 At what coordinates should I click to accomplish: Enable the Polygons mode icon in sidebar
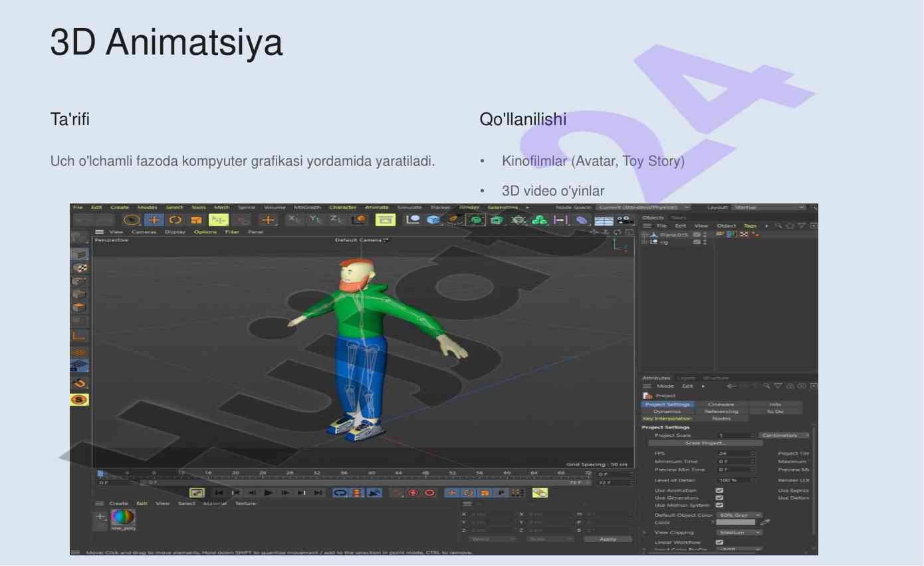click(79, 307)
